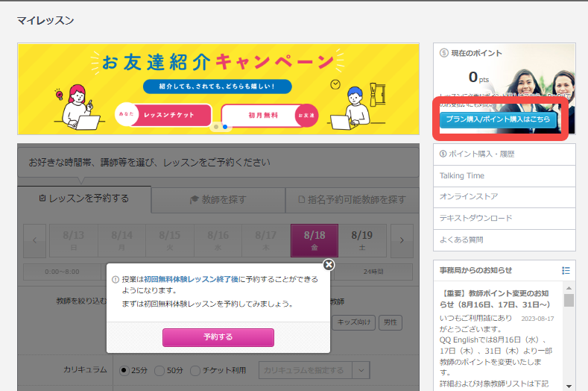Screen dimensions: 588x391
Task: Go to next week with right arrow
Action: 402,240
